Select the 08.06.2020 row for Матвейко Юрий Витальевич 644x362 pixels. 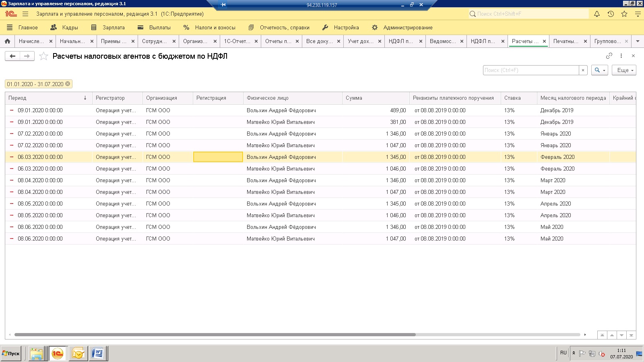point(320,239)
